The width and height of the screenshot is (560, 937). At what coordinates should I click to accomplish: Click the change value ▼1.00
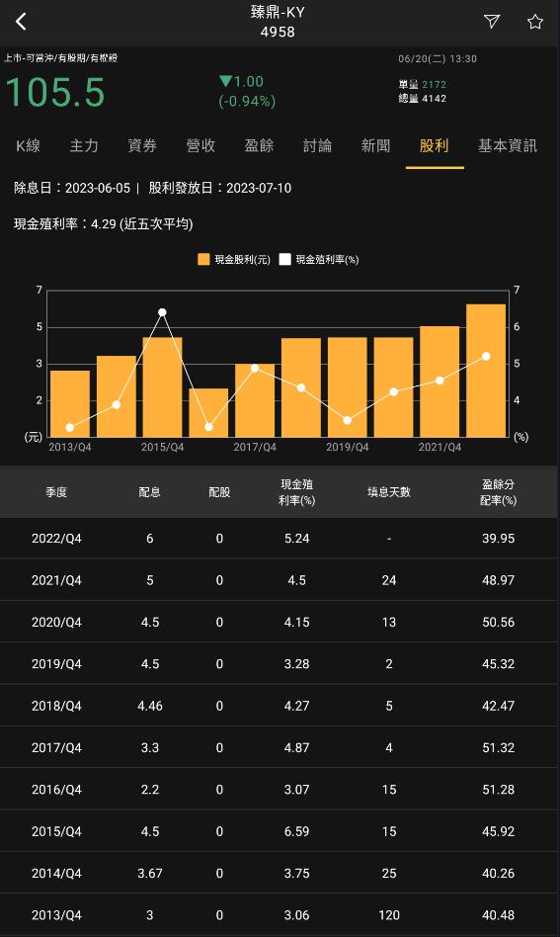point(241,81)
